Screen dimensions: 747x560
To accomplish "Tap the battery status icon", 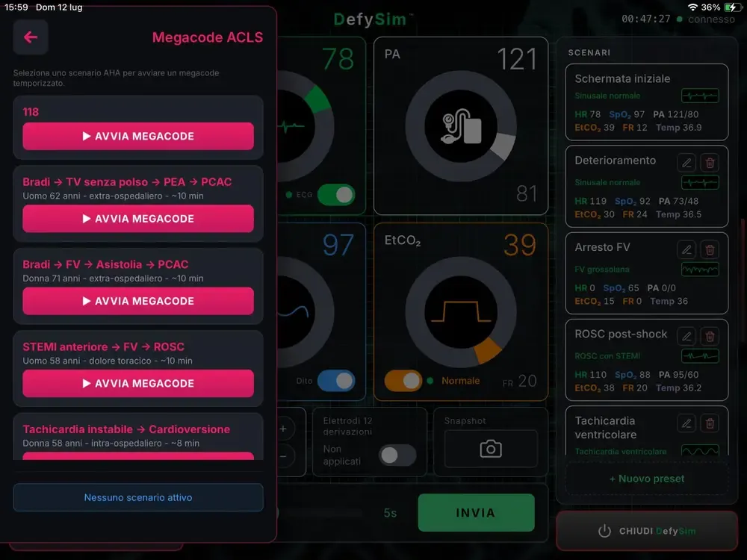I will pos(731,7).
